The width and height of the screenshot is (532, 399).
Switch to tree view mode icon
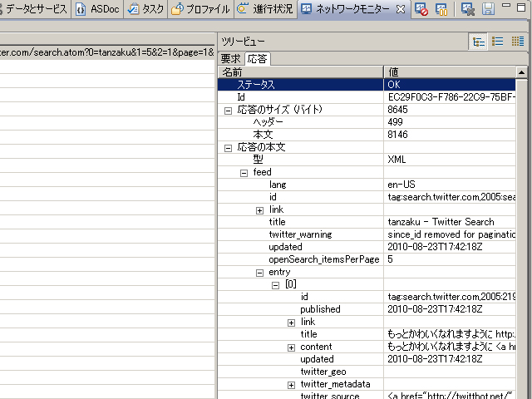[478, 42]
